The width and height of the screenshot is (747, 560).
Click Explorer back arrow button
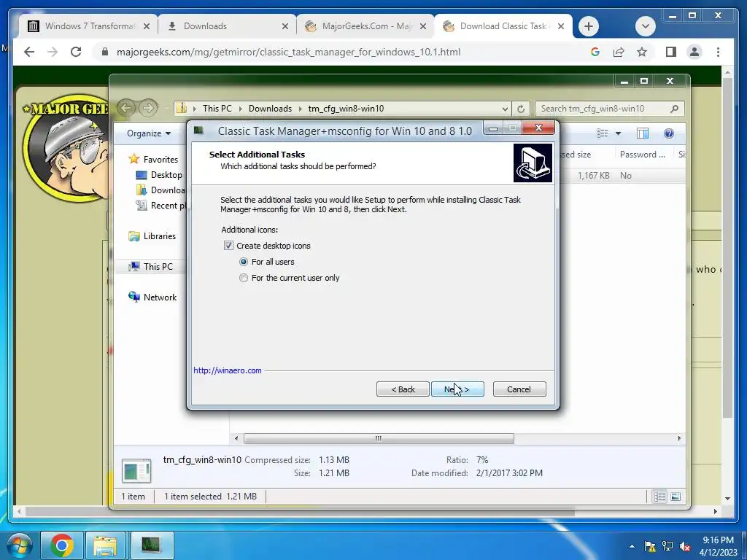126,108
